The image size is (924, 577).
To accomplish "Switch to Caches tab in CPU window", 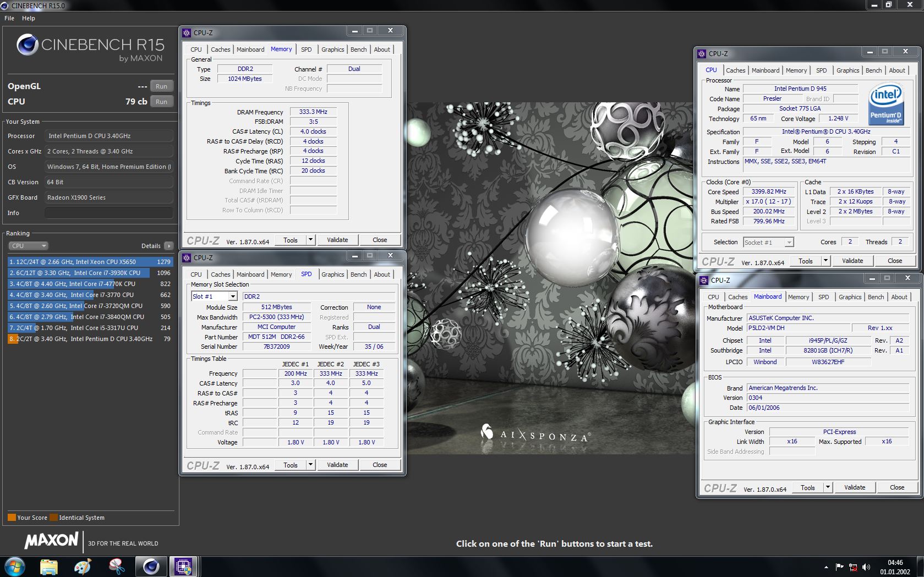I will click(736, 70).
